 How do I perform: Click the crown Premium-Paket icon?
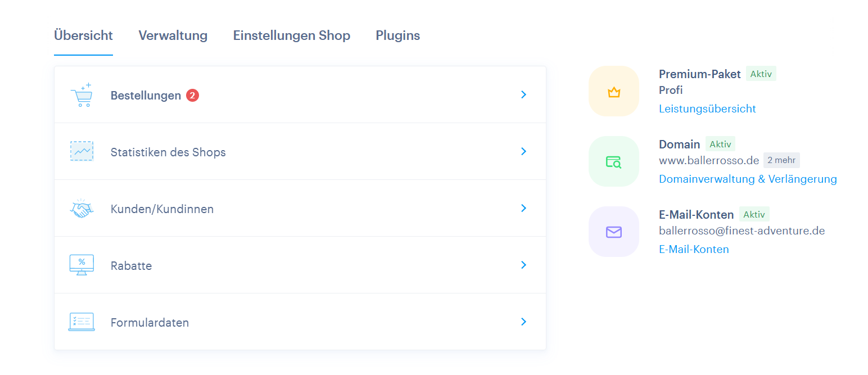click(613, 92)
